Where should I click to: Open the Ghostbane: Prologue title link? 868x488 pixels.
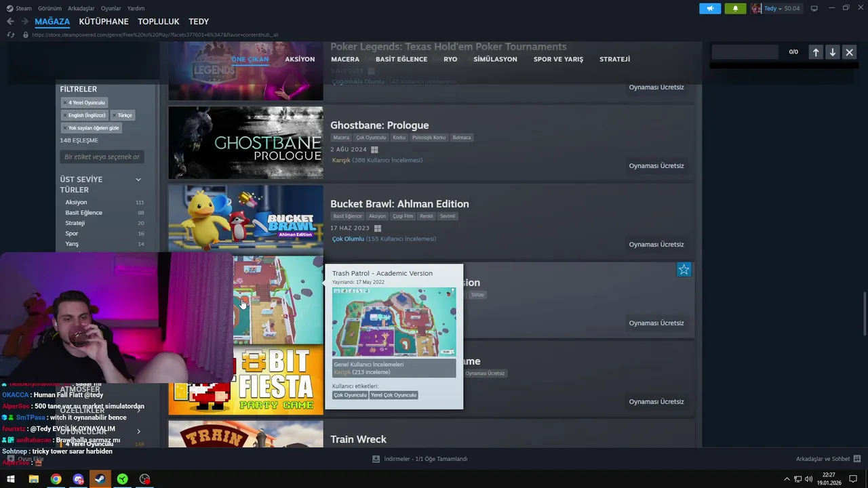(379, 125)
